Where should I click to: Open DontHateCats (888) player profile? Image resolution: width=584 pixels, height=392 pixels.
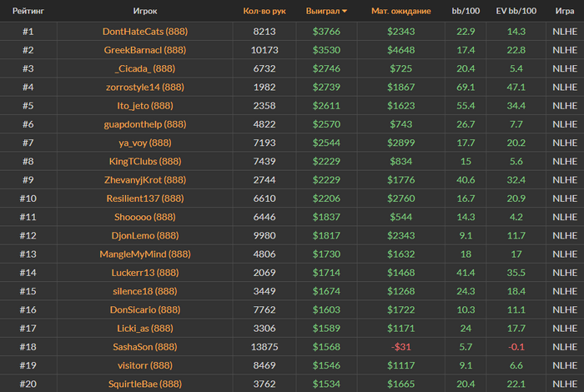(145, 31)
